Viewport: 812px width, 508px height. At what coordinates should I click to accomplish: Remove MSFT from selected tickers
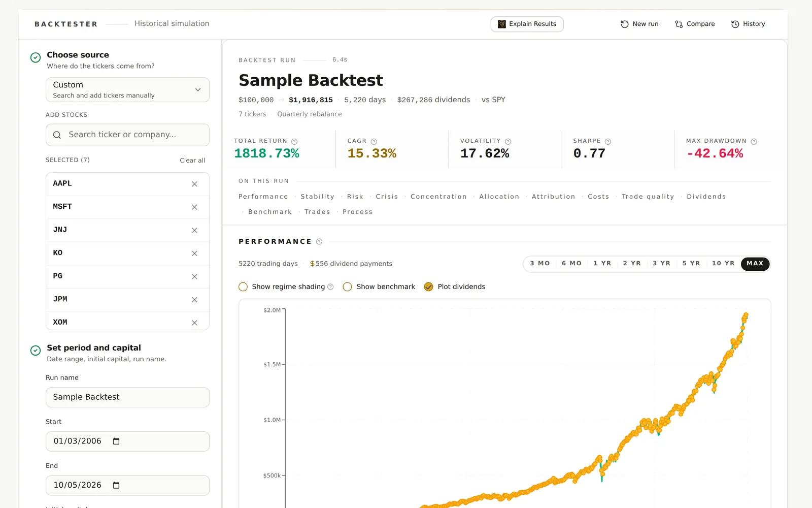tap(194, 207)
